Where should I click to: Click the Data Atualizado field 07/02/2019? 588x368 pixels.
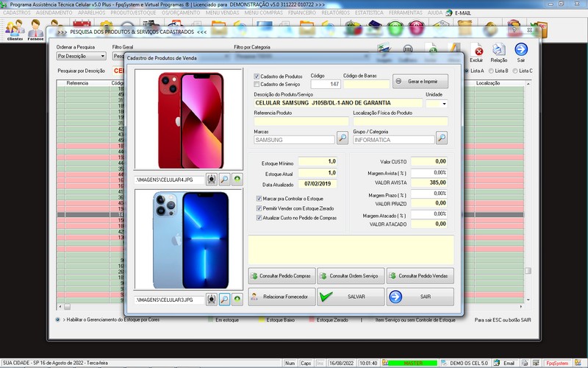(318, 184)
